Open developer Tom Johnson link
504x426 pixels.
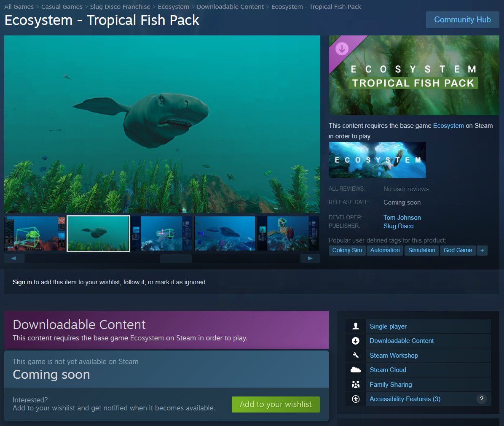(402, 218)
